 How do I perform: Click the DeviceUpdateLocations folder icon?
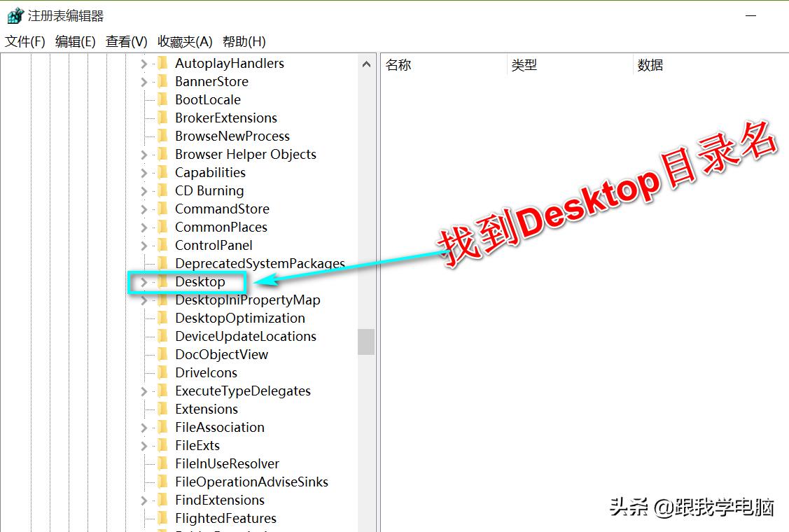(x=162, y=336)
